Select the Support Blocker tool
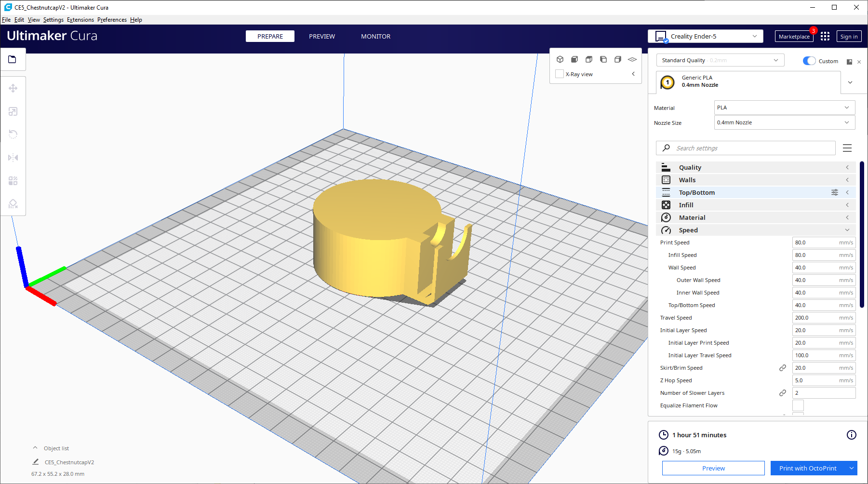The image size is (868, 484). tap(13, 204)
